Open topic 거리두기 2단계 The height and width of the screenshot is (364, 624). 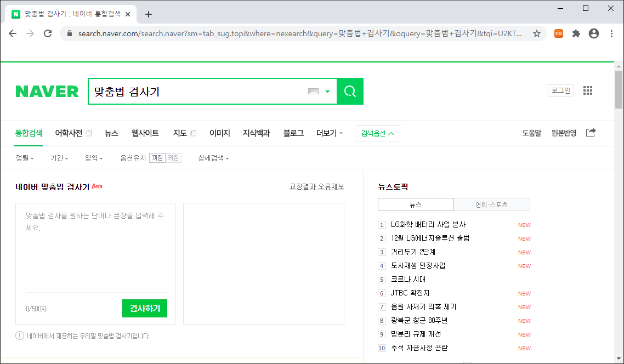[x=413, y=252]
